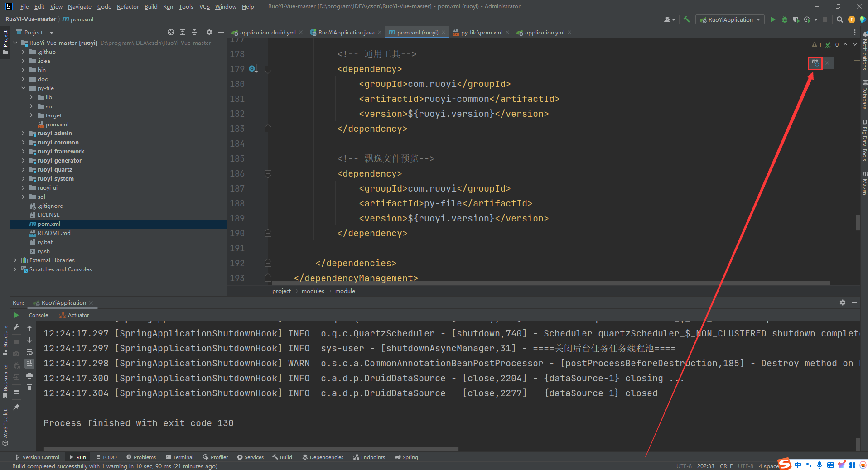Collapse the py-file folder in tree
Viewport: 868px width, 470px height.
pos(23,88)
